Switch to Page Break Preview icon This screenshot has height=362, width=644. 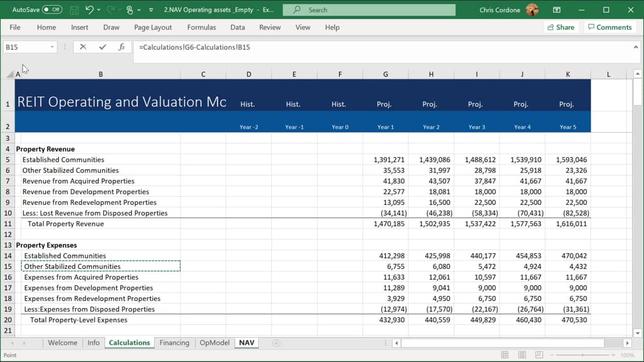[x=539, y=355]
